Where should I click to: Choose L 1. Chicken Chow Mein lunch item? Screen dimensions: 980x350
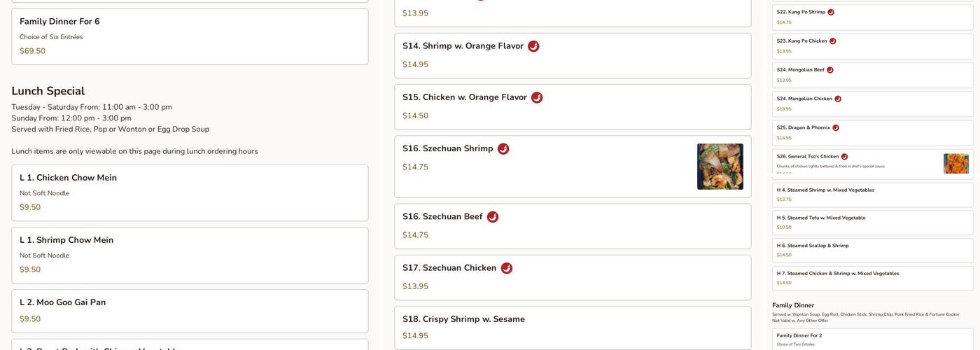pyautogui.click(x=190, y=192)
